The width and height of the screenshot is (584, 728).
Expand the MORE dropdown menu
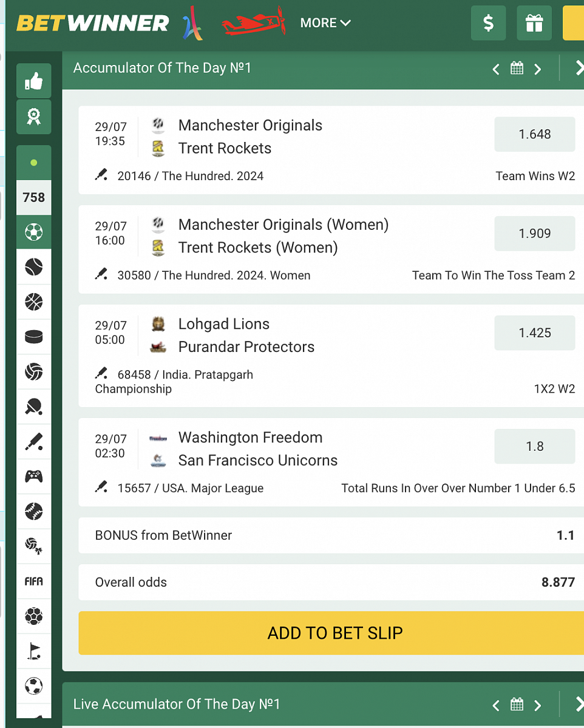[325, 23]
